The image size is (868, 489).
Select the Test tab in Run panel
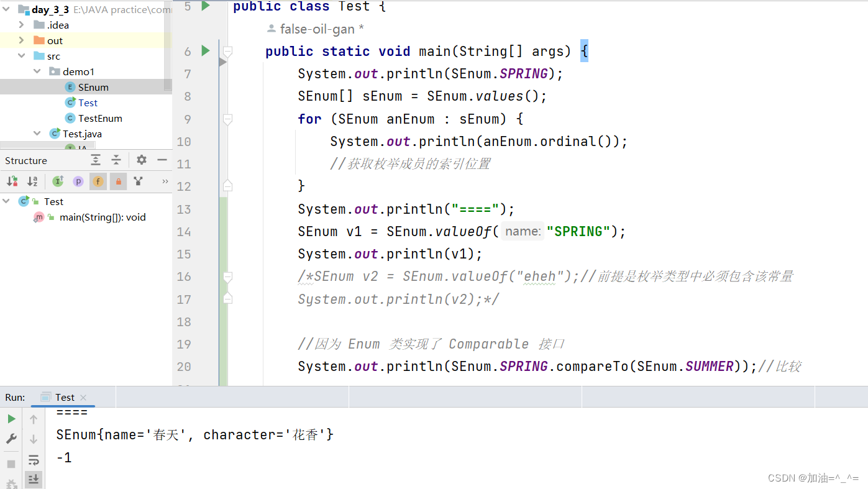[65, 397]
